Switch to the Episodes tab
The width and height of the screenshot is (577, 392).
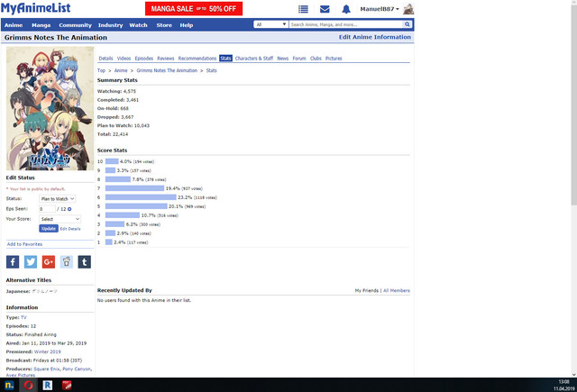pyautogui.click(x=144, y=58)
